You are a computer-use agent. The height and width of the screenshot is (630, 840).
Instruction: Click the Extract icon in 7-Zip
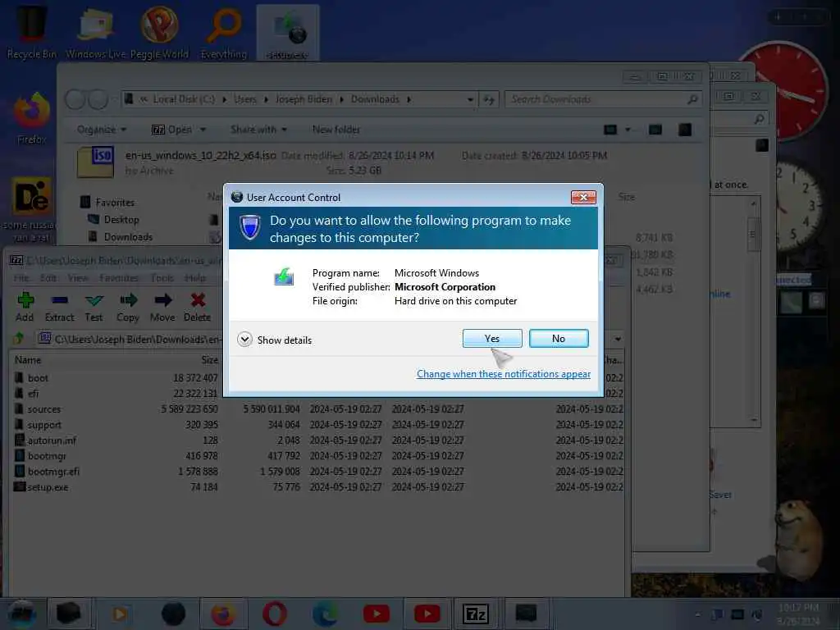pyautogui.click(x=59, y=307)
